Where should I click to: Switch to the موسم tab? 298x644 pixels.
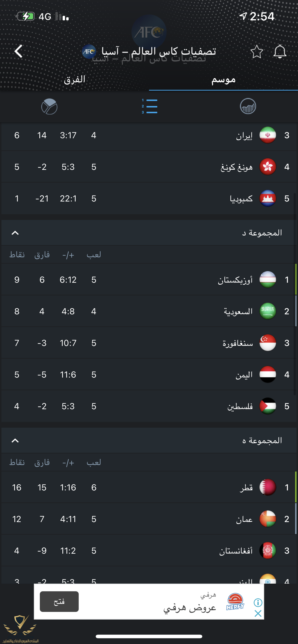coord(223,80)
